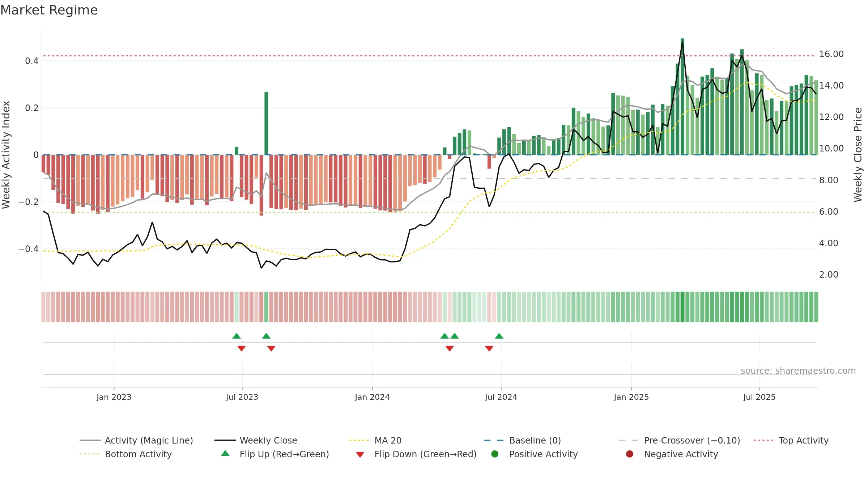This screenshot has height=488, width=868.
Task: Click the Jul 2024 date label
Action: click(x=501, y=397)
